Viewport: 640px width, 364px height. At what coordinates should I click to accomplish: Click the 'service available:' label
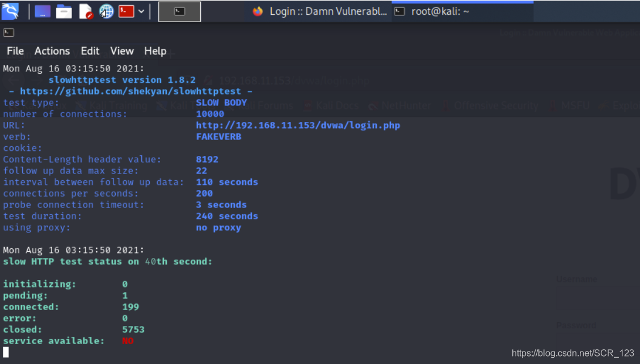click(x=53, y=341)
